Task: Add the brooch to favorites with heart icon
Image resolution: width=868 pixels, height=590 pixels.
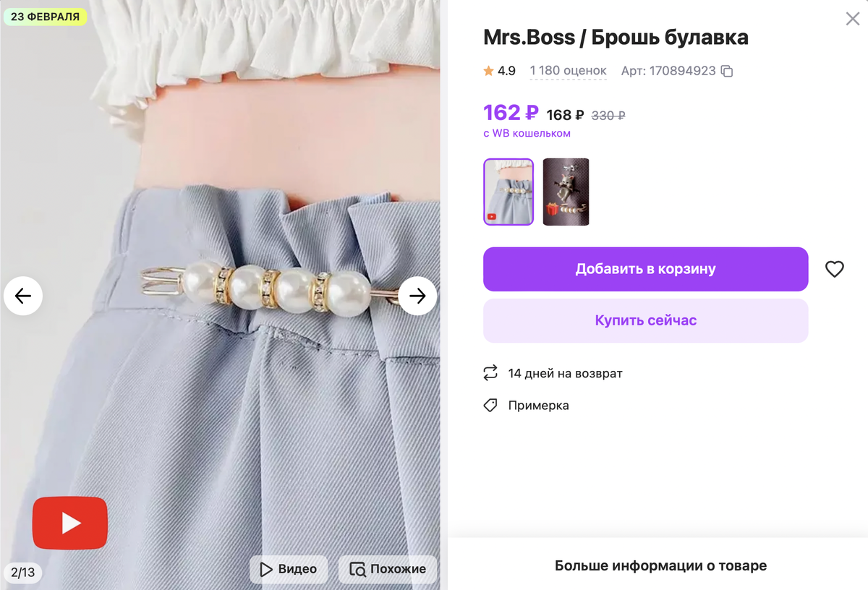Action: click(x=834, y=268)
